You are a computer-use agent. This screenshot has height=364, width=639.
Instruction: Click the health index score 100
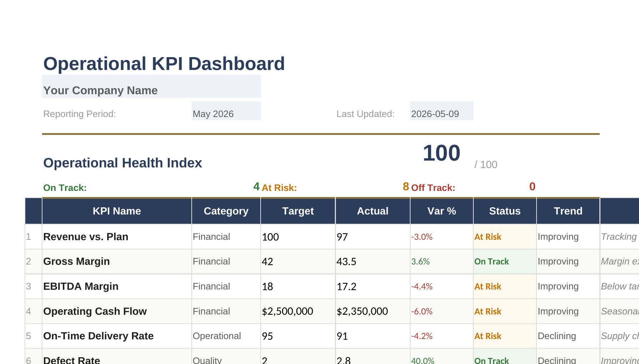click(442, 153)
